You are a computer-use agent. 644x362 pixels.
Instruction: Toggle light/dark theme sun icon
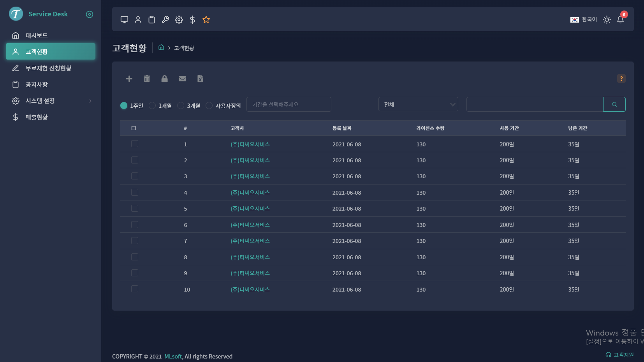point(607,19)
